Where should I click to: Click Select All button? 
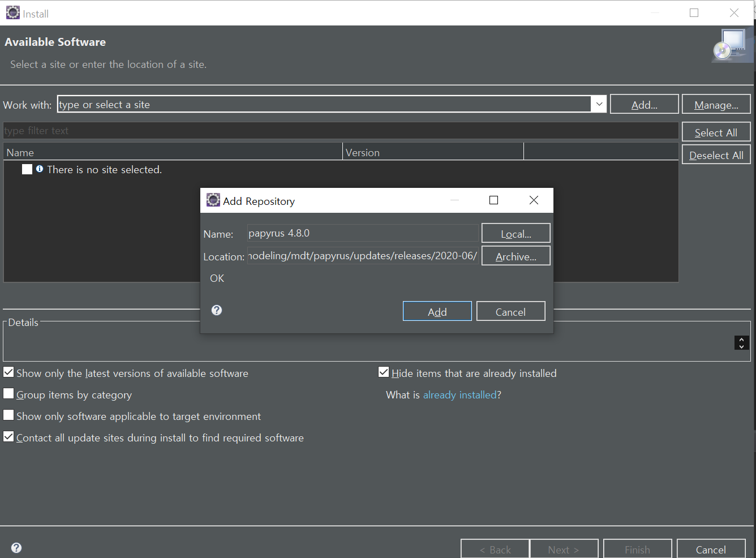(716, 132)
